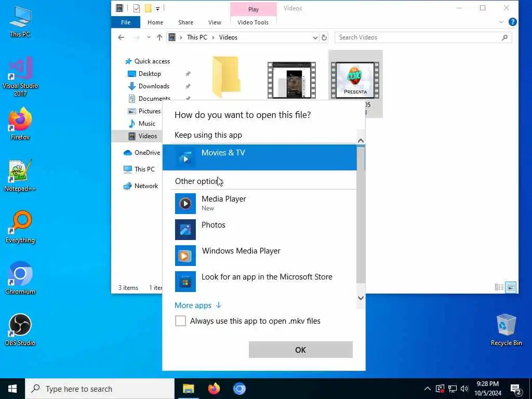Screen dimensions: 532x399
Task: Choose Media Player app icon
Action: pos(185,204)
